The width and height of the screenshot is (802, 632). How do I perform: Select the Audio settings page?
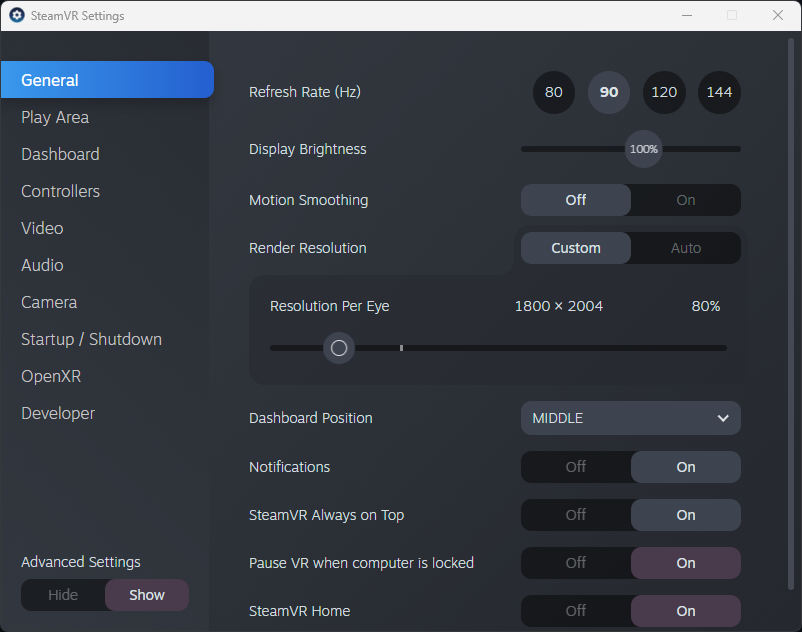[42, 265]
